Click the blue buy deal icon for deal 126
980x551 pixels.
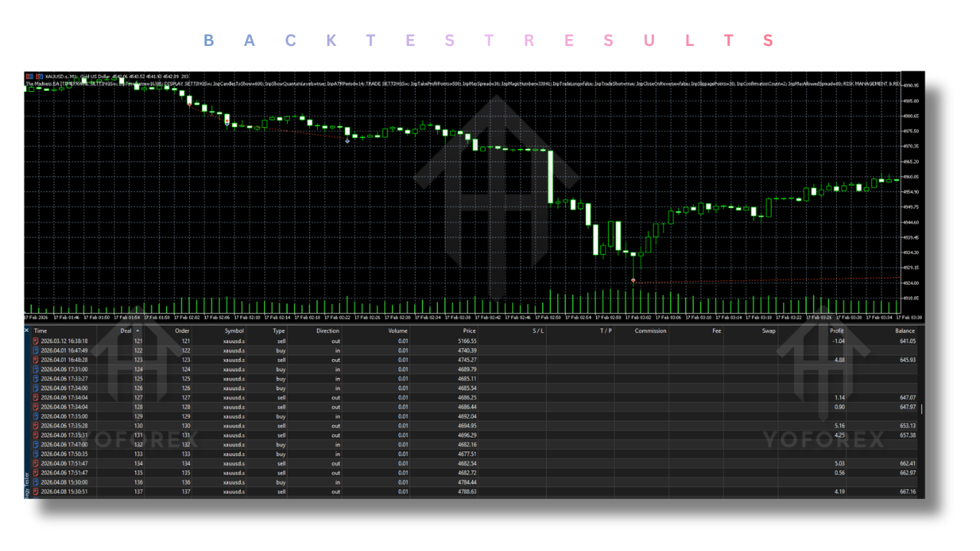(35, 388)
